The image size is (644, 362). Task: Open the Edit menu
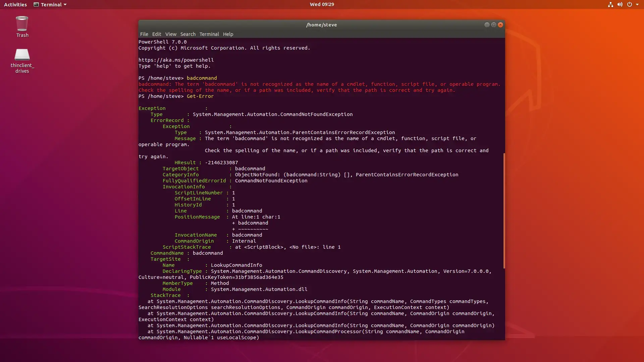pyautogui.click(x=157, y=34)
